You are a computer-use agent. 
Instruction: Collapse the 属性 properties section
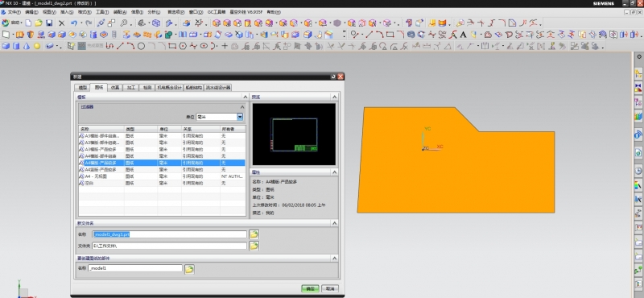pyautogui.click(x=334, y=172)
